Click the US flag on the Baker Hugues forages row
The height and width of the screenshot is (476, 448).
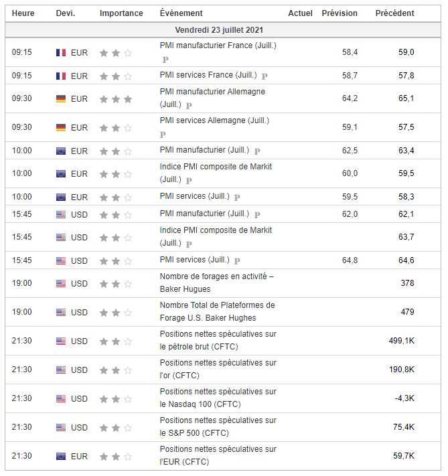tap(61, 283)
